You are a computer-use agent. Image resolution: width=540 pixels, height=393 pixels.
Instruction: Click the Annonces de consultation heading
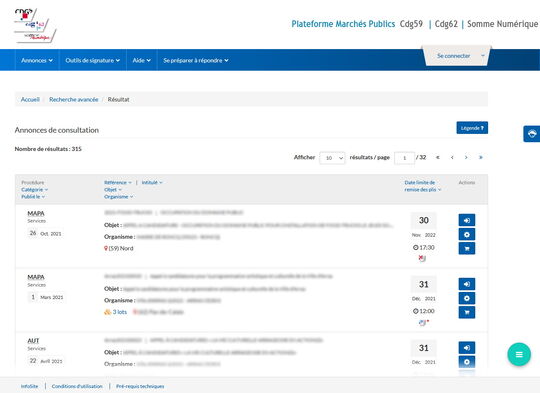point(57,130)
